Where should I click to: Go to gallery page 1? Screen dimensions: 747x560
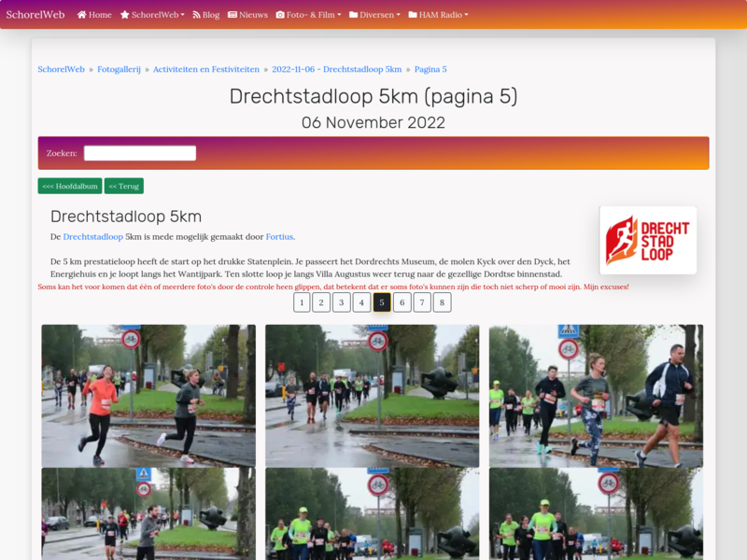302,302
